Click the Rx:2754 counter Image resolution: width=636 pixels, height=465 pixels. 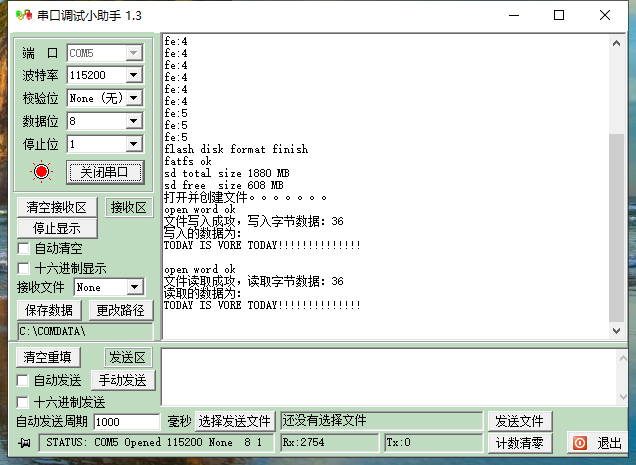click(x=329, y=442)
